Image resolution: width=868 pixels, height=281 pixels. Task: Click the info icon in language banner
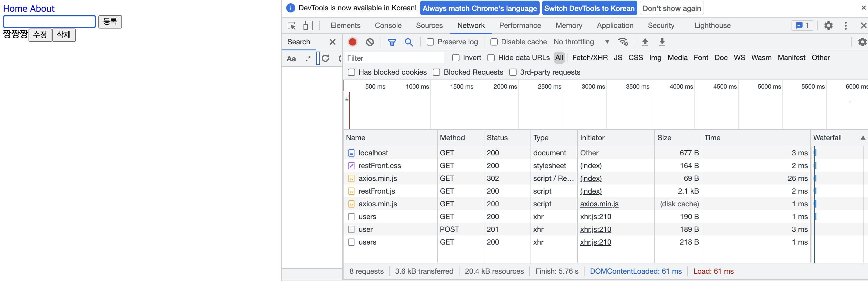click(x=290, y=8)
